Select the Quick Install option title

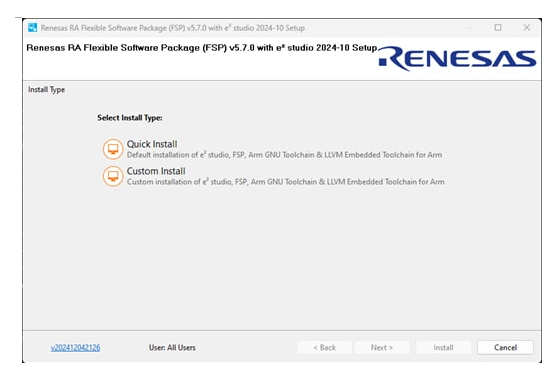coord(152,144)
